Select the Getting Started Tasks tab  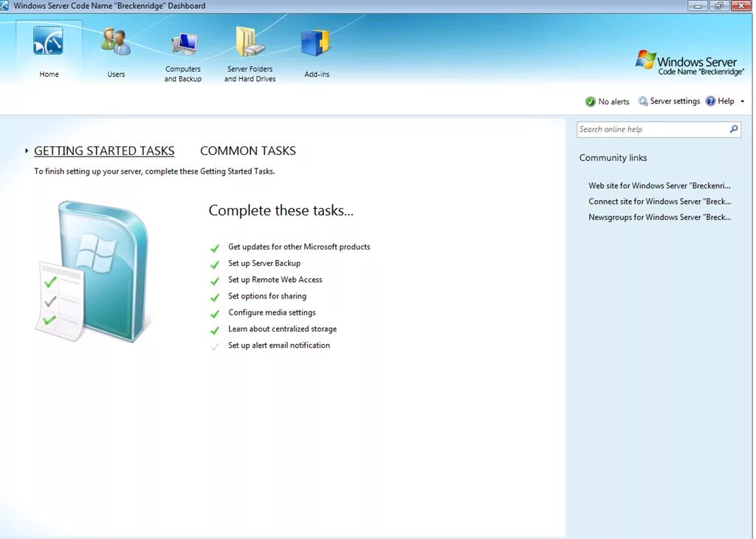point(104,150)
